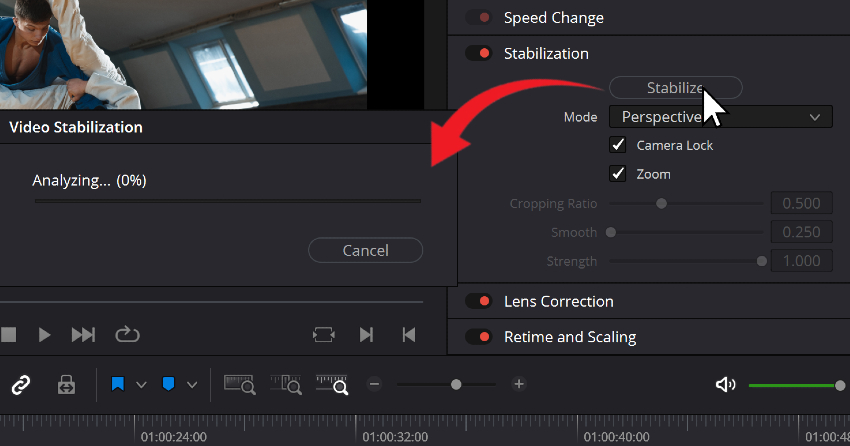Adjust the Smooth slider handle
850x446 pixels.
(x=611, y=232)
